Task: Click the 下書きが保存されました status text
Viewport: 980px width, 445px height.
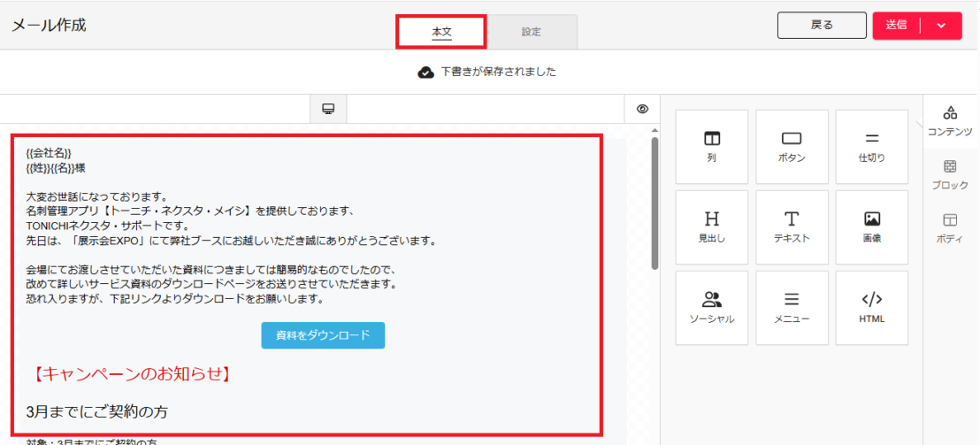Action: [498, 72]
